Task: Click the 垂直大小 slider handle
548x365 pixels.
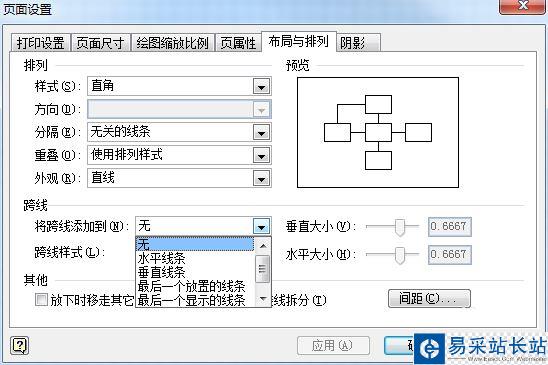Action: 399,227
